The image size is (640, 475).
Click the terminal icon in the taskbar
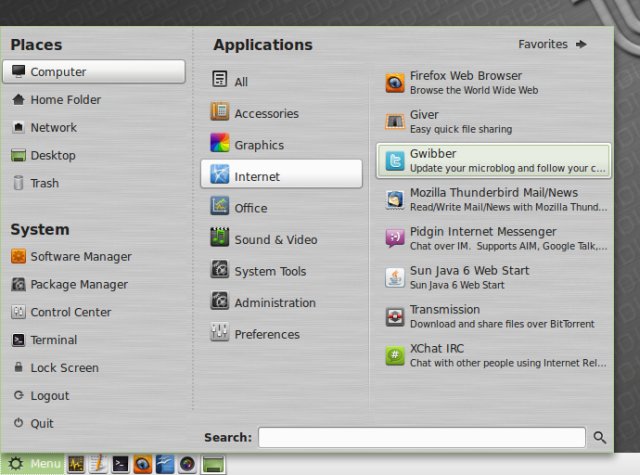[120, 464]
